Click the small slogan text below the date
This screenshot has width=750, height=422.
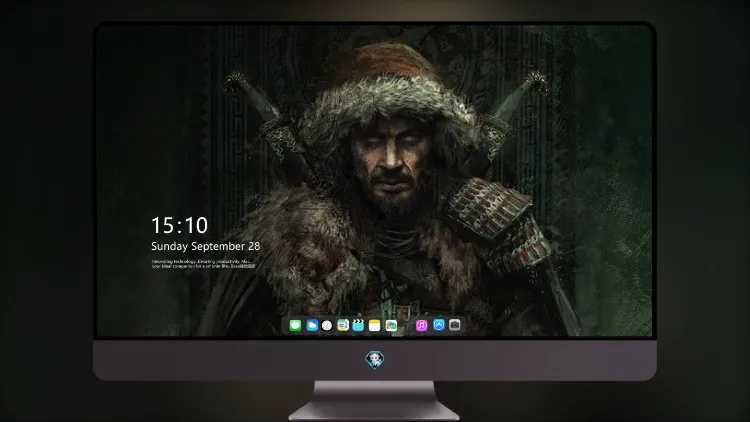point(203,264)
